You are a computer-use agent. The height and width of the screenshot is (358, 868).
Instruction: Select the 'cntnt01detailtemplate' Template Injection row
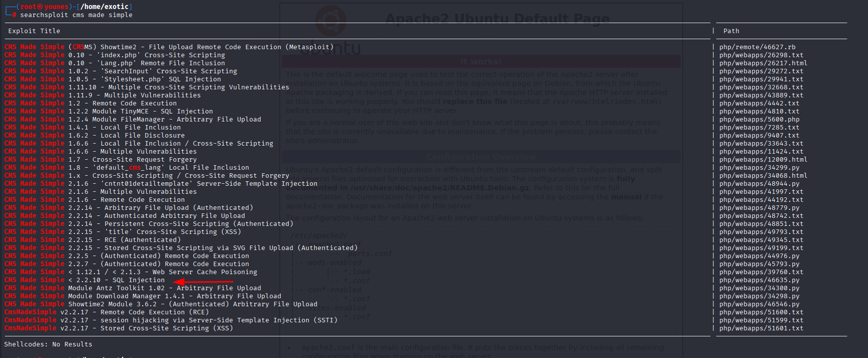point(161,184)
